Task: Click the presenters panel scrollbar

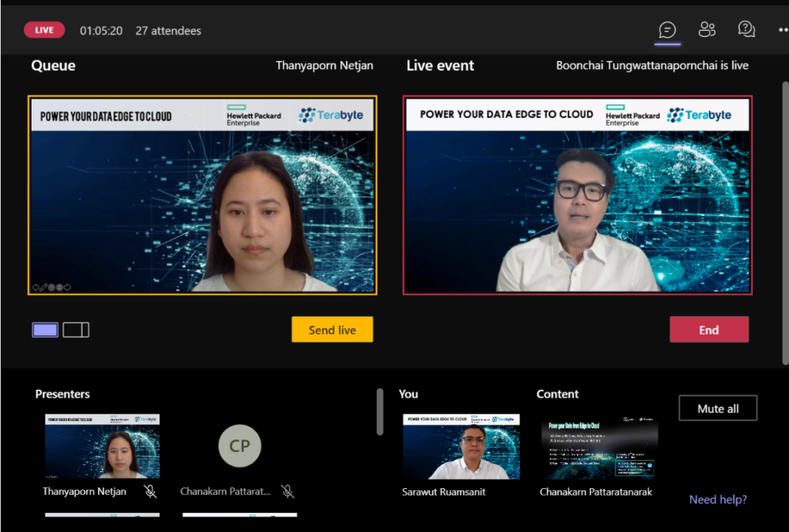Action: (x=379, y=412)
